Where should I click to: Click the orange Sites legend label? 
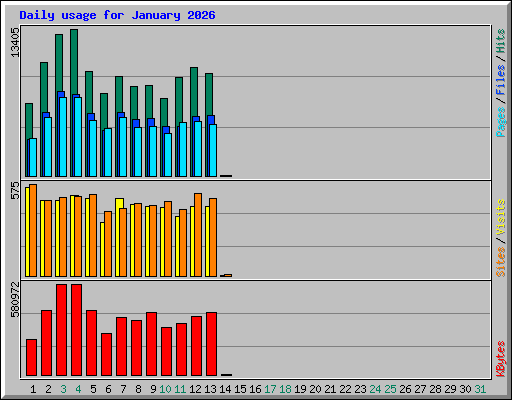[501, 262]
